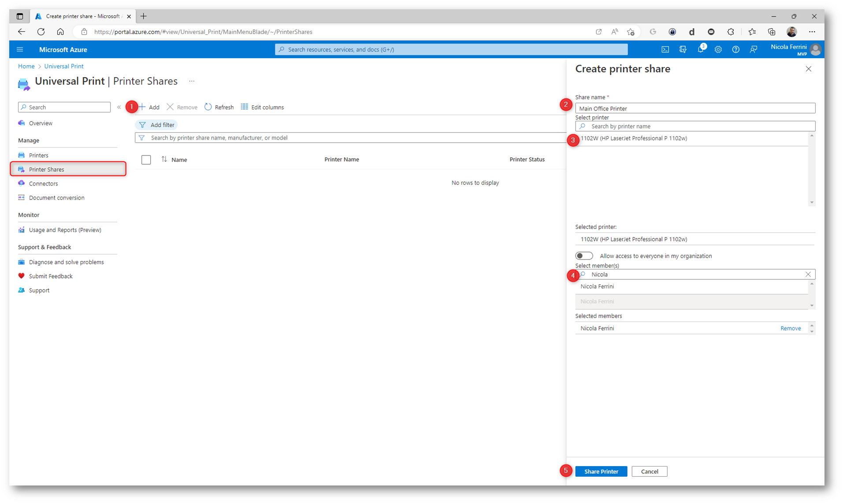The height and width of the screenshot is (504, 843).
Task: Open browser extensions puzzle icon
Action: [x=731, y=32]
